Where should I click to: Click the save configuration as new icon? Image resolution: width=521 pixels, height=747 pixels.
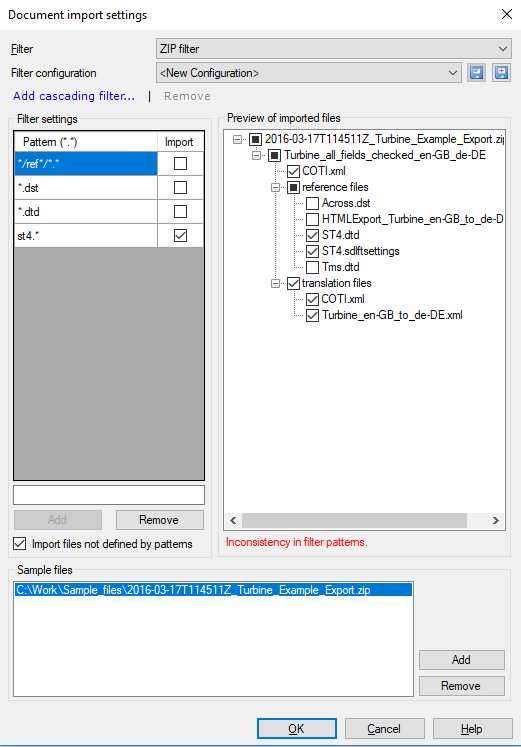tap(501, 73)
